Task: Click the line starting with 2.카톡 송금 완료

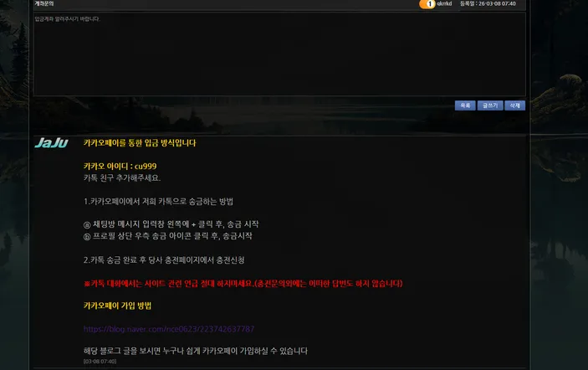Action: tap(164, 260)
